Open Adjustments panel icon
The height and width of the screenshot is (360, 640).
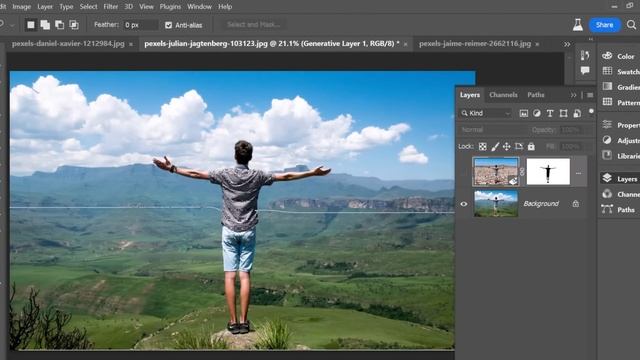[x=607, y=140]
